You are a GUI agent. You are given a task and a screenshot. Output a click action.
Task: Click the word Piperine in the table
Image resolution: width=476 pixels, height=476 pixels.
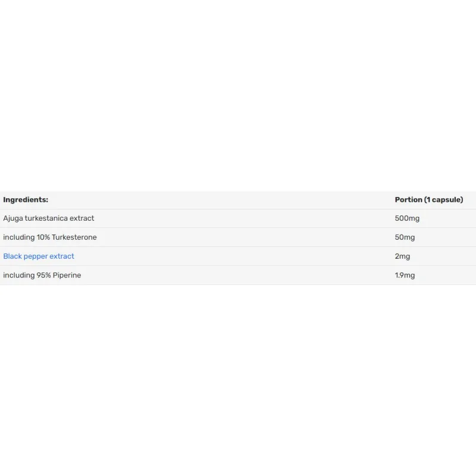tap(67, 275)
